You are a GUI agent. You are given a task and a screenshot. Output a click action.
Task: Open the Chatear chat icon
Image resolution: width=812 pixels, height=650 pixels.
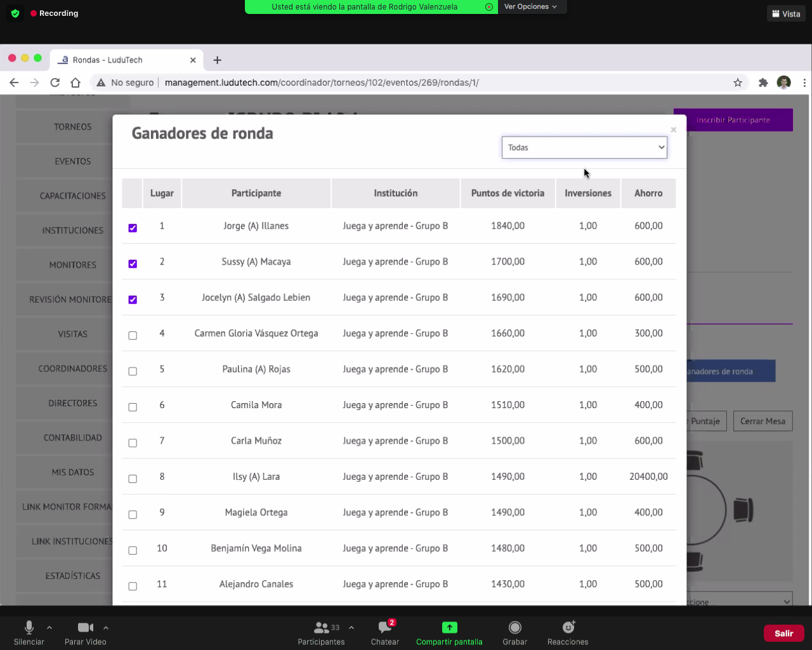385,627
